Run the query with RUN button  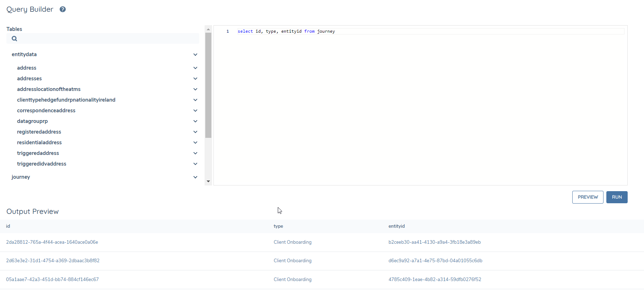616,197
